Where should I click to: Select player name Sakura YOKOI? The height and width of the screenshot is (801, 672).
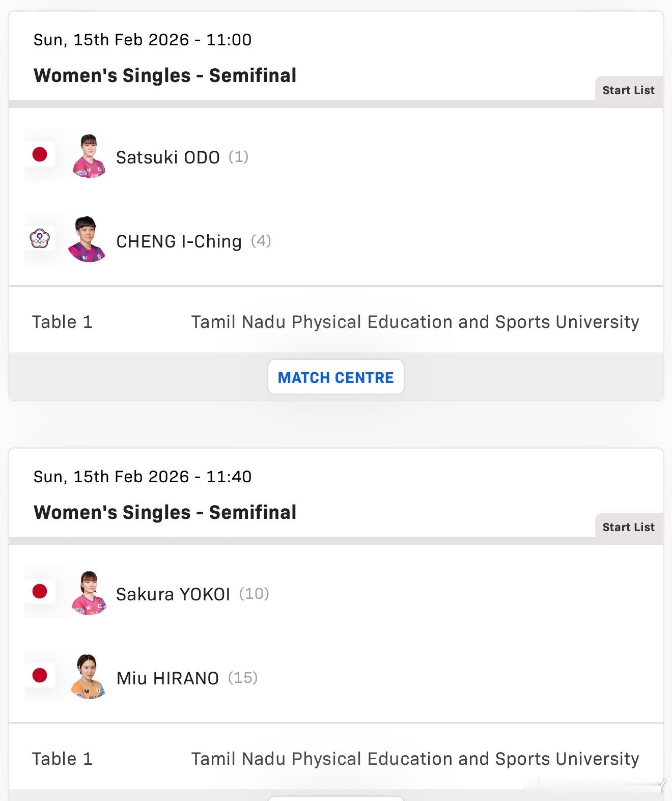[x=173, y=594]
